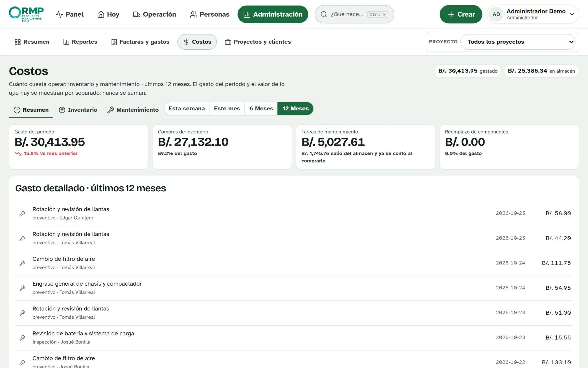Open the Reportes tab
Screen dimensions: 588x368
pos(80,42)
